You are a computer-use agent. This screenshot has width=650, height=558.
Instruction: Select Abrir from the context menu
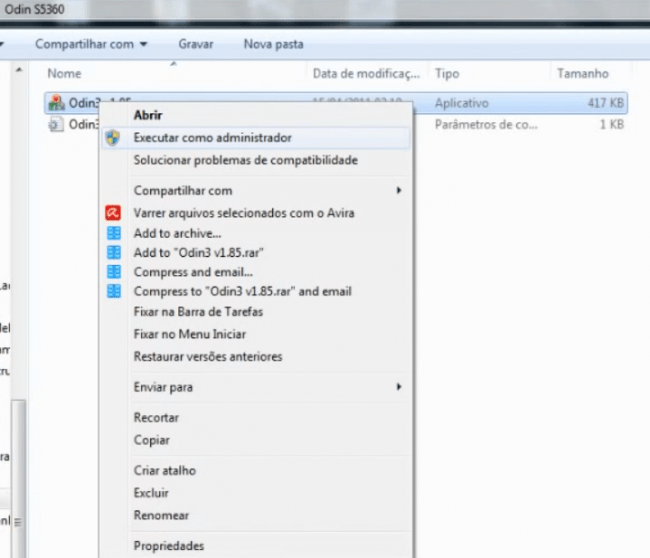[x=148, y=116]
